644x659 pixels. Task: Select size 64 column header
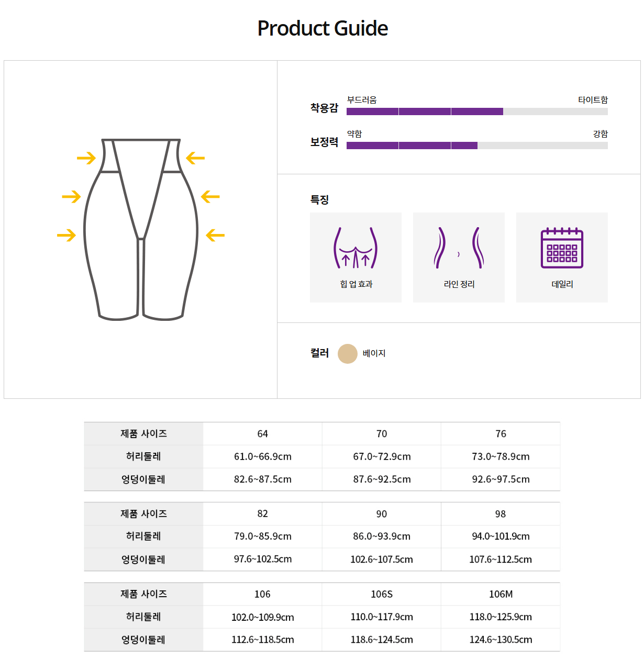coord(262,434)
